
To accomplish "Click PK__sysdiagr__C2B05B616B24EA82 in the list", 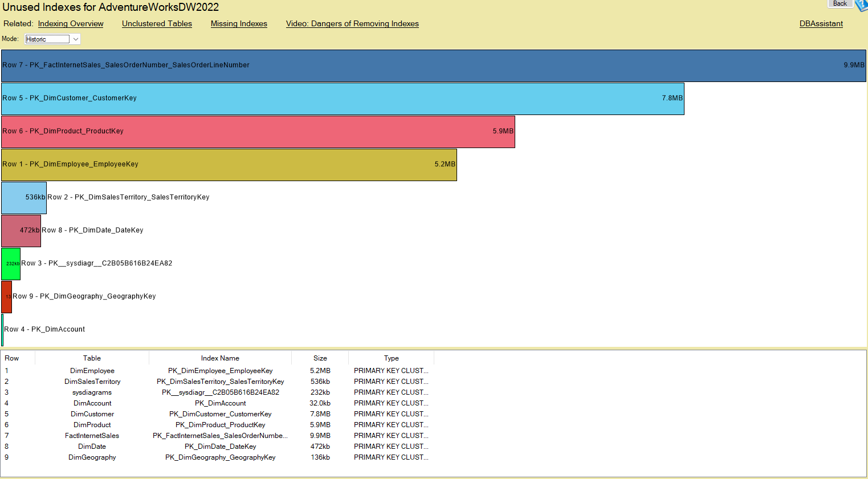I will pyautogui.click(x=221, y=392).
